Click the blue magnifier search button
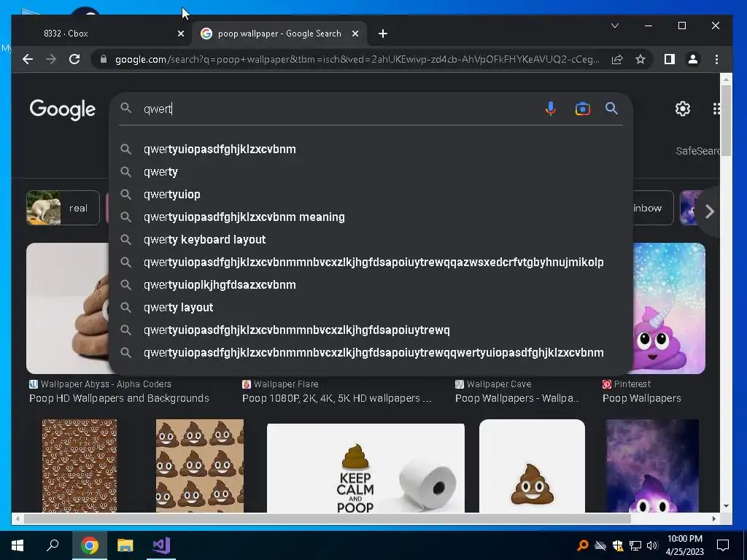The image size is (747, 560). [612, 109]
